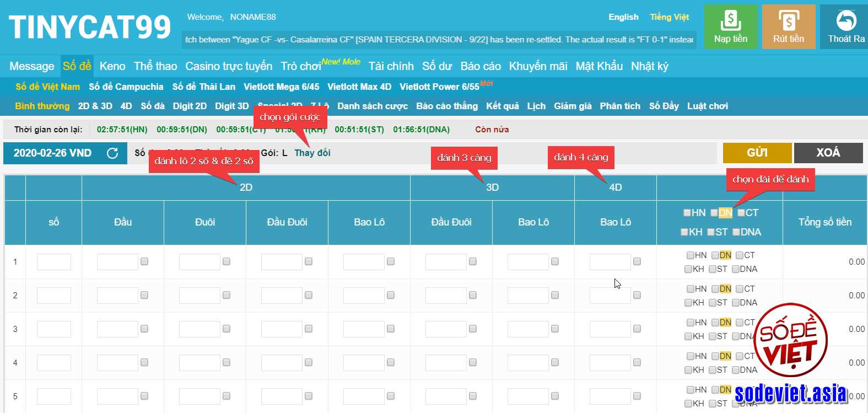Click the GỬI submit button
Image resolution: width=868 pixels, height=413 pixels.
tap(757, 153)
